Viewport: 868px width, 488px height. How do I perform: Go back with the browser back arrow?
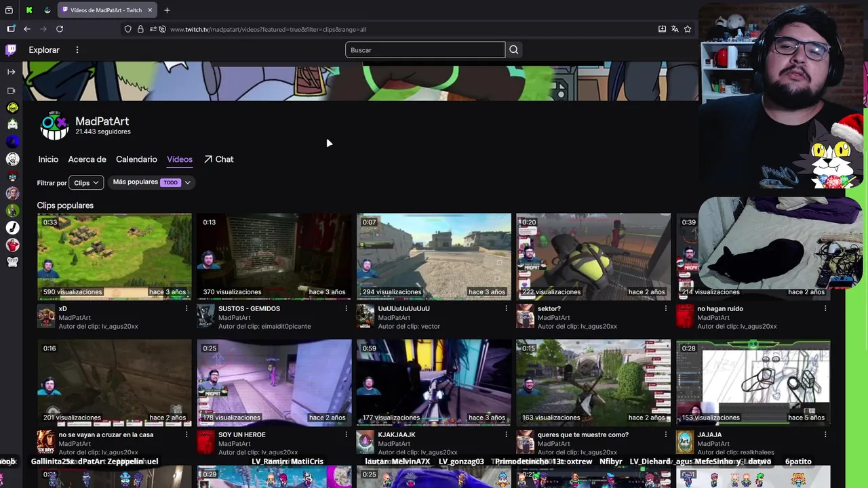[27, 29]
